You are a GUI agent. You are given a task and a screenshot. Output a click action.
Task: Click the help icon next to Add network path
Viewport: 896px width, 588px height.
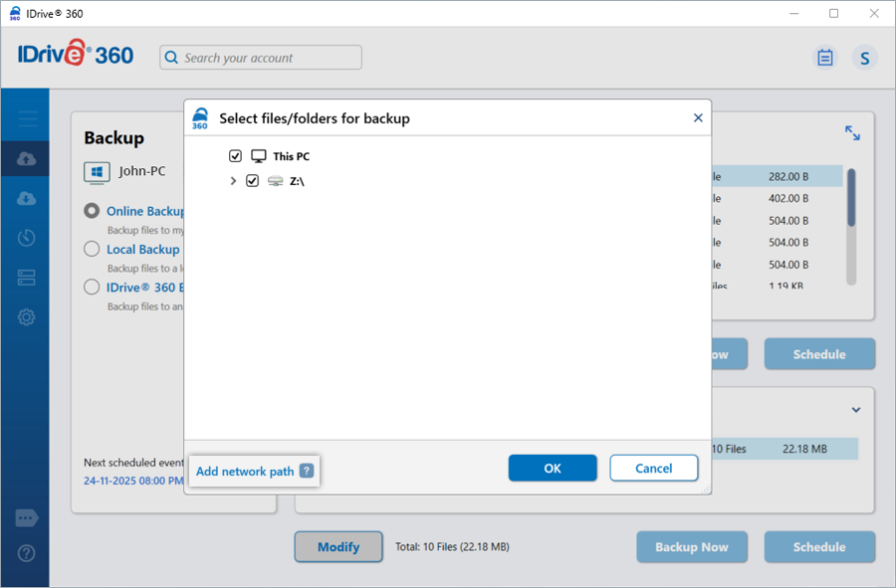click(x=307, y=471)
